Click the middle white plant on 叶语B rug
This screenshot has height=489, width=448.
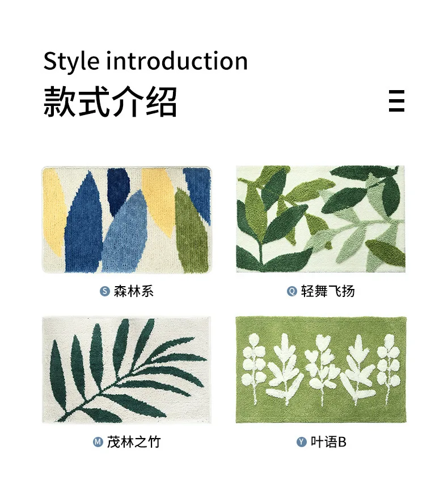pos(322,368)
